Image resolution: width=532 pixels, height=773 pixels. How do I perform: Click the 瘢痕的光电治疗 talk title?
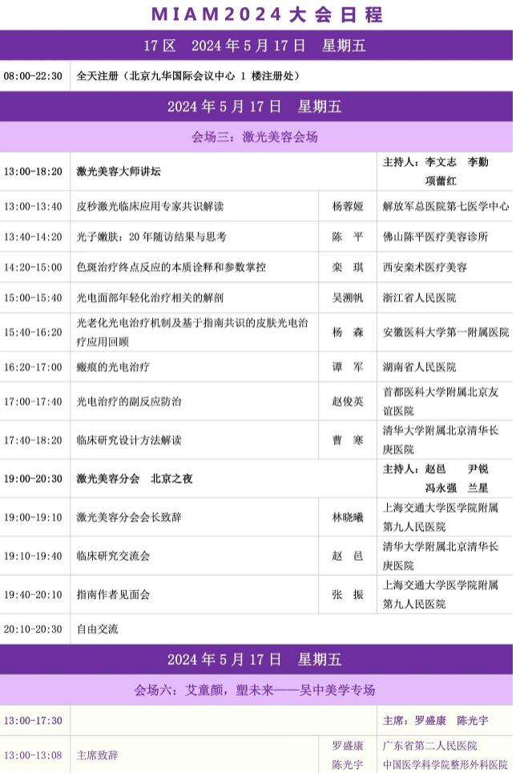(113, 366)
